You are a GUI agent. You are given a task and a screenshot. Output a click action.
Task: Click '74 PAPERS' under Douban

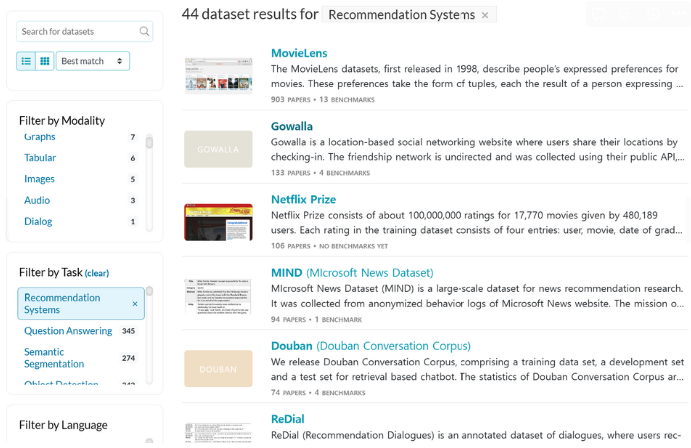tap(288, 392)
